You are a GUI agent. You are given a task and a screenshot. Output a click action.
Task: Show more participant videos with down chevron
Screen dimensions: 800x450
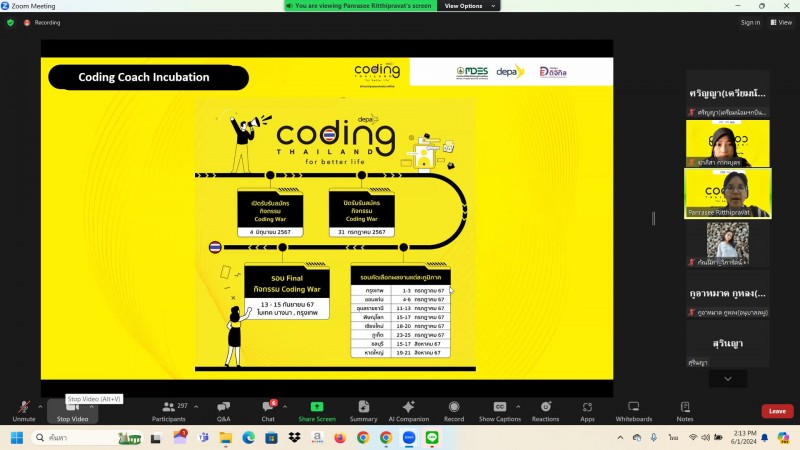(x=728, y=379)
